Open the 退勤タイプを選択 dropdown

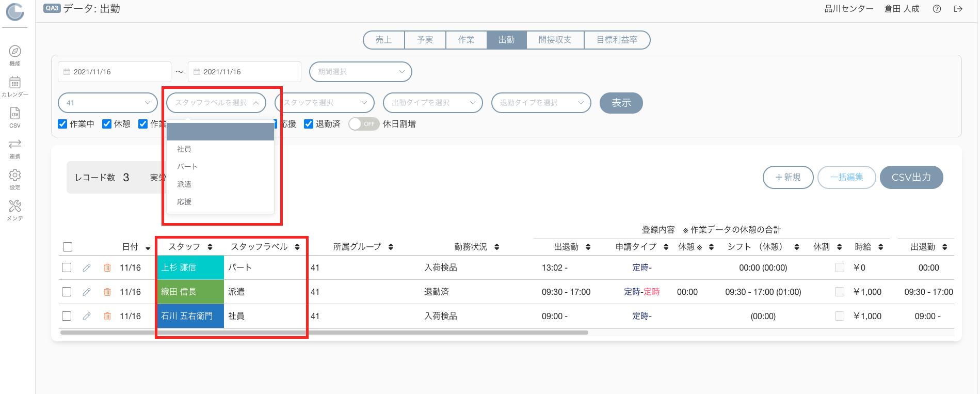541,103
